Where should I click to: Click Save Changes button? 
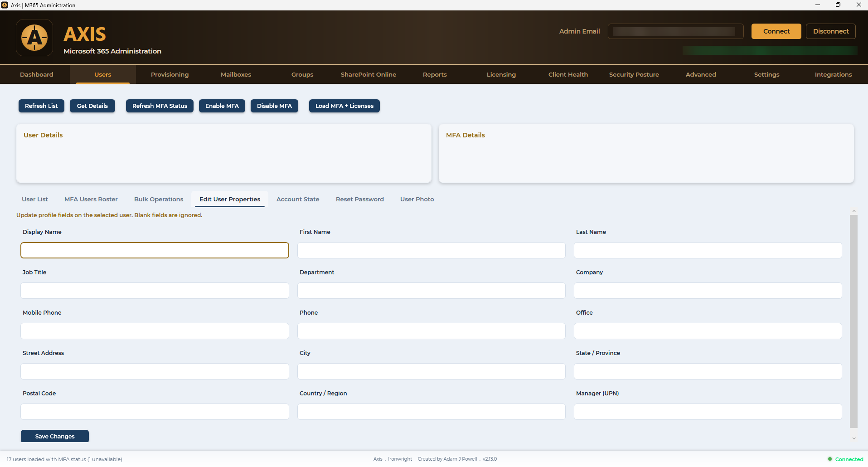click(55, 436)
